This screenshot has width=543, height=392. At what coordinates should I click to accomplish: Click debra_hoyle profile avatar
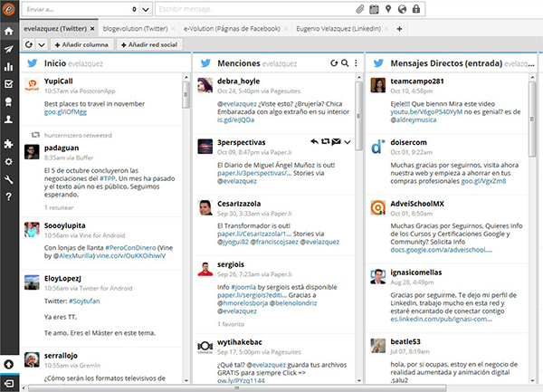click(205, 85)
